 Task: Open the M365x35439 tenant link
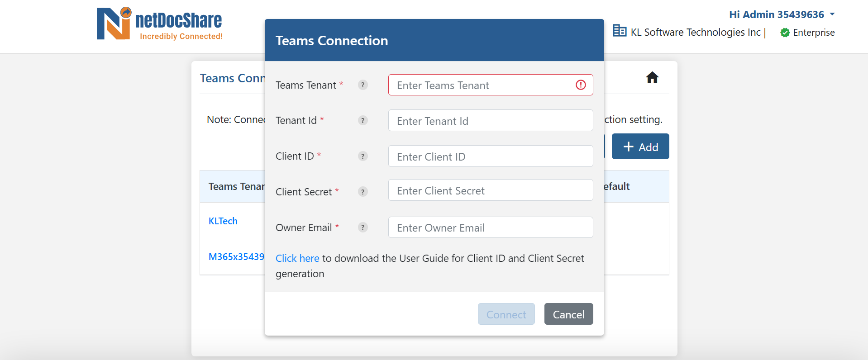coord(236,257)
